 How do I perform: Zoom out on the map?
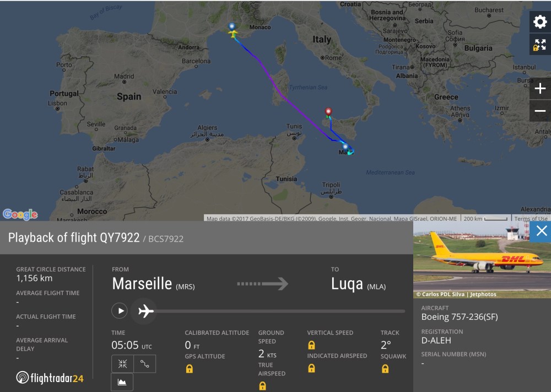pos(540,111)
